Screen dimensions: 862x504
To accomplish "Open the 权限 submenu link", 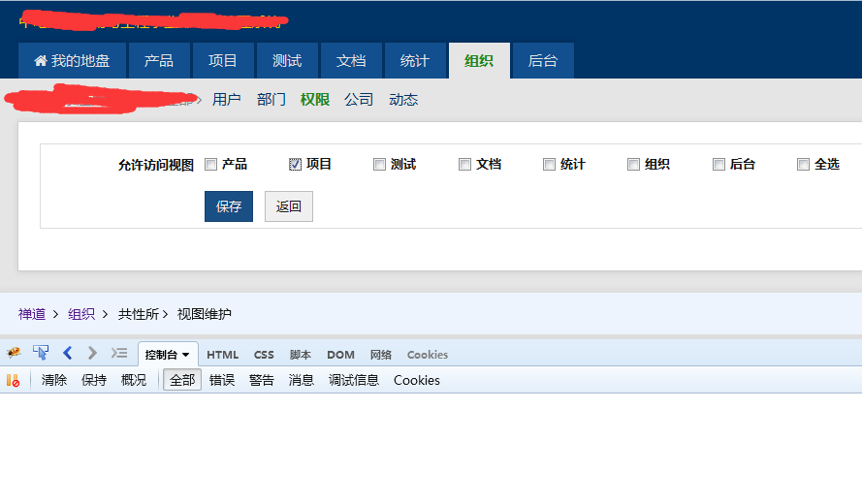I will 315,100.
